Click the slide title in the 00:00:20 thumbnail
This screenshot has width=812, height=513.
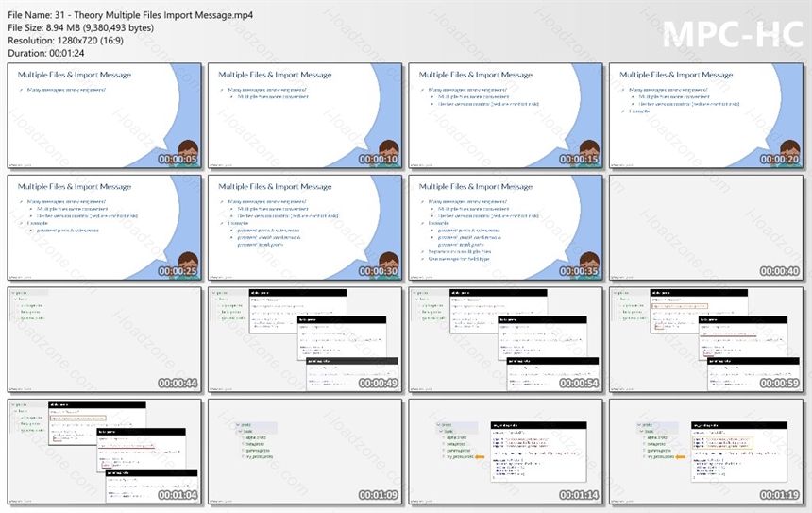[676, 75]
